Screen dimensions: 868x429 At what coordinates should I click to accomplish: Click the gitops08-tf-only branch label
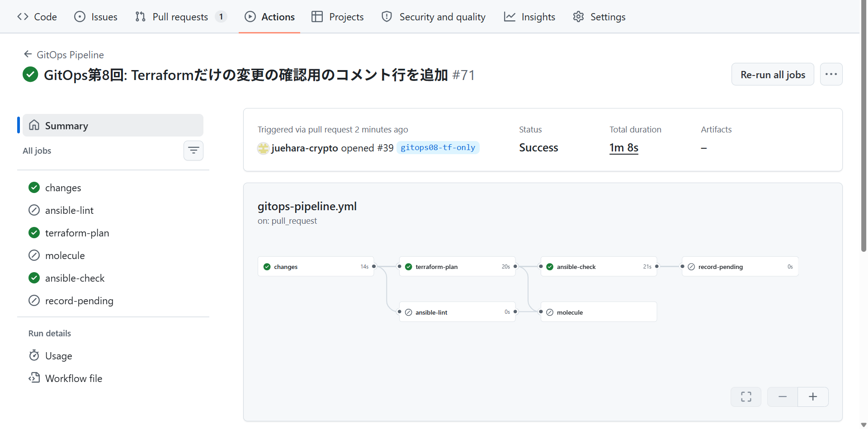tap(438, 148)
